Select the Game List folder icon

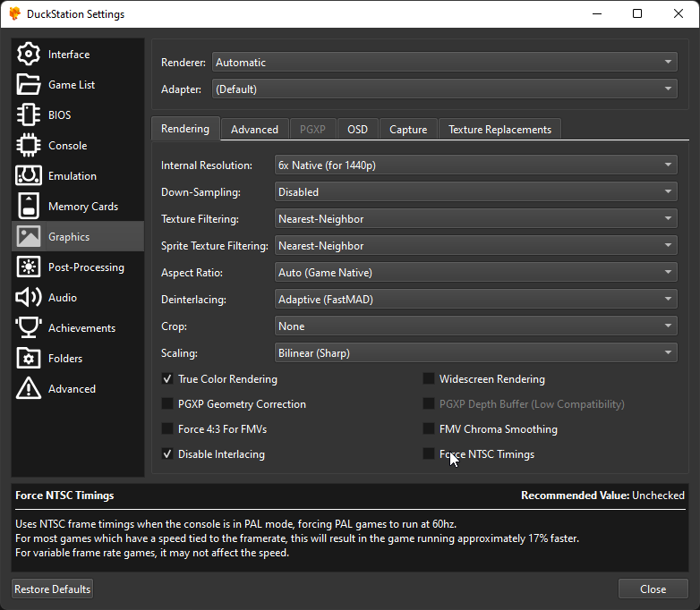point(29,85)
